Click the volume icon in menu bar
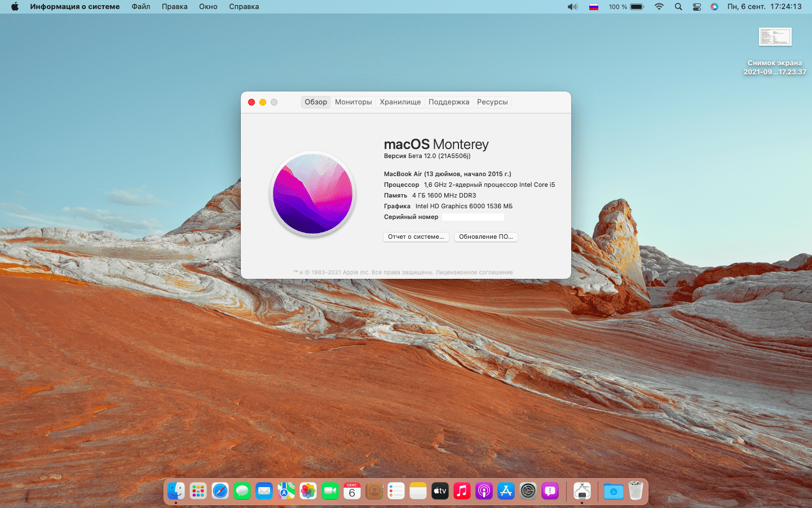This screenshot has height=508, width=812. pos(572,7)
